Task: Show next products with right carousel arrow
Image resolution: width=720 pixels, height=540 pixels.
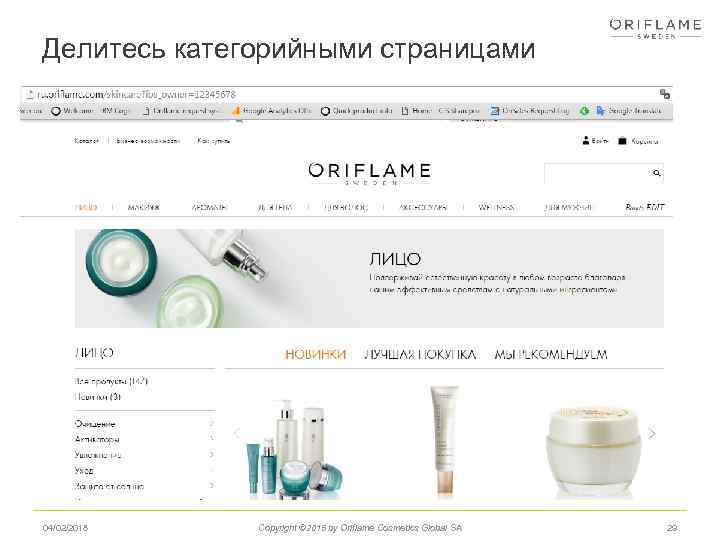Action: (x=652, y=433)
